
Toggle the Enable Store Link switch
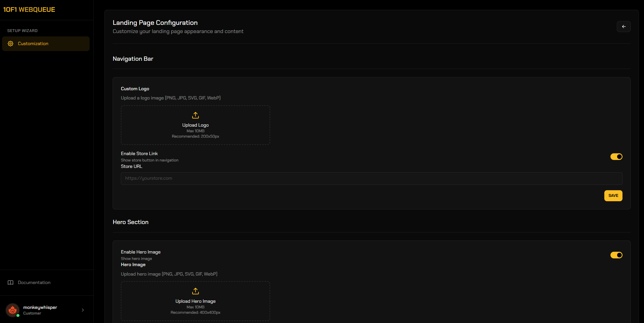pyautogui.click(x=616, y=157)
